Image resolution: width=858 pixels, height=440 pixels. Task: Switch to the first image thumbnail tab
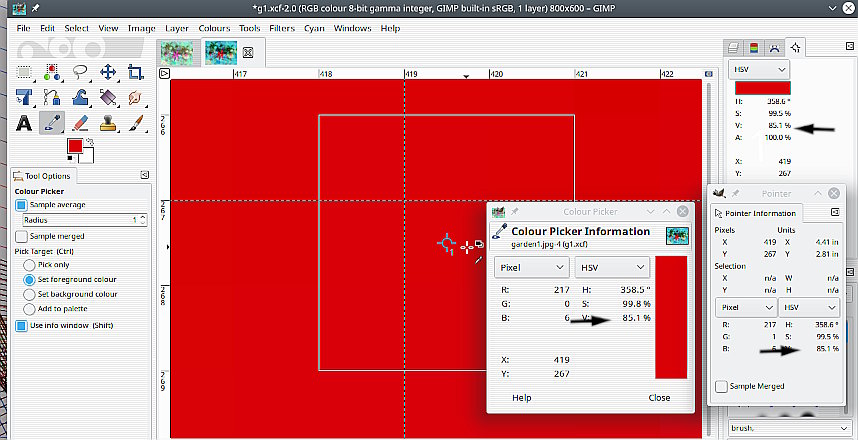point(177,53)
